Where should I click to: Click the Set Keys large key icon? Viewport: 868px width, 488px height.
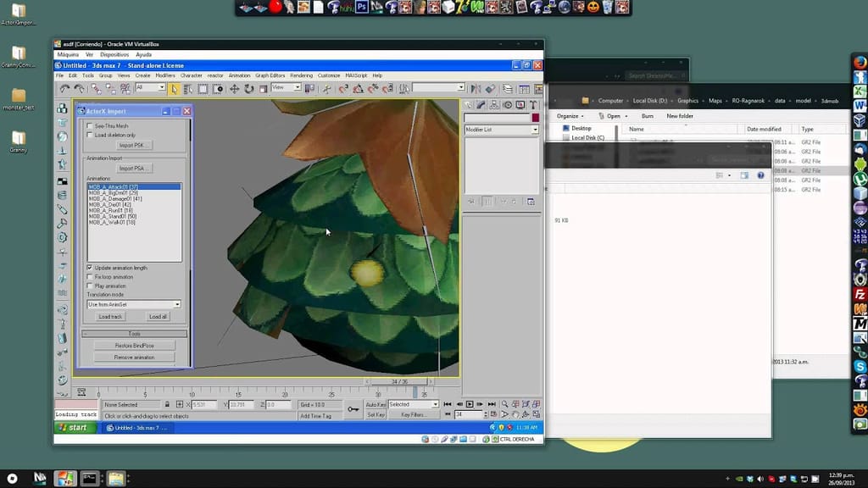point(353,409)
